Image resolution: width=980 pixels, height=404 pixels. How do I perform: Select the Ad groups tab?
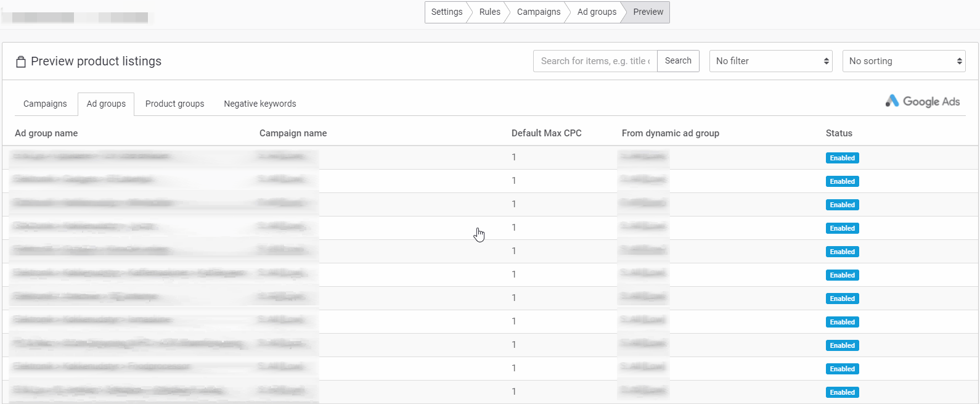click(106, 104)
